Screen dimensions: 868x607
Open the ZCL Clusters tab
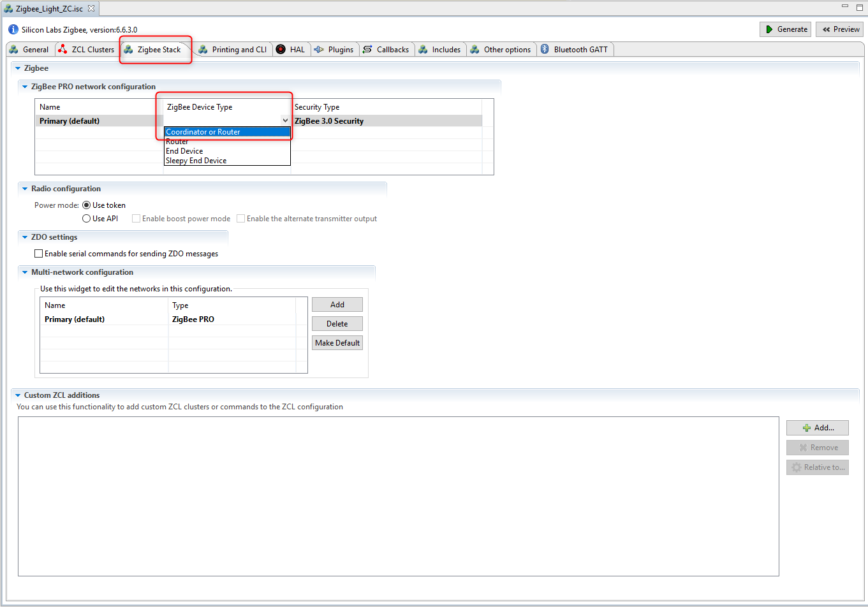pos(86,50)
